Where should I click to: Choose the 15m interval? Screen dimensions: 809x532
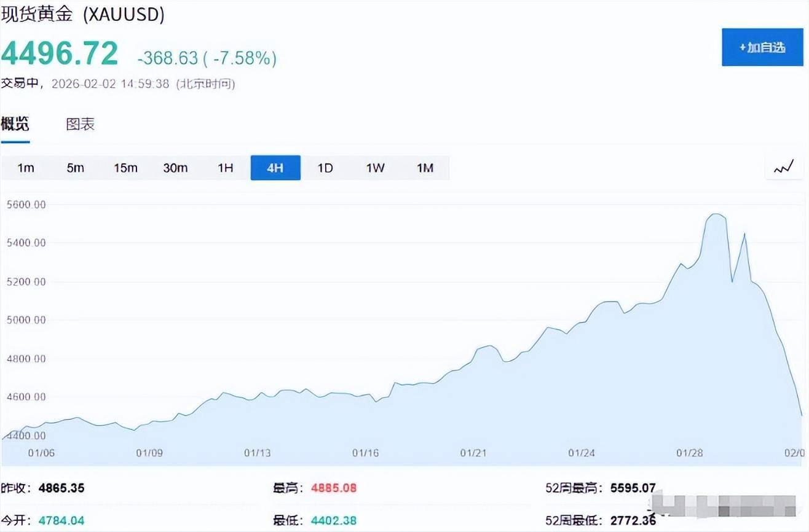[125, 168]
